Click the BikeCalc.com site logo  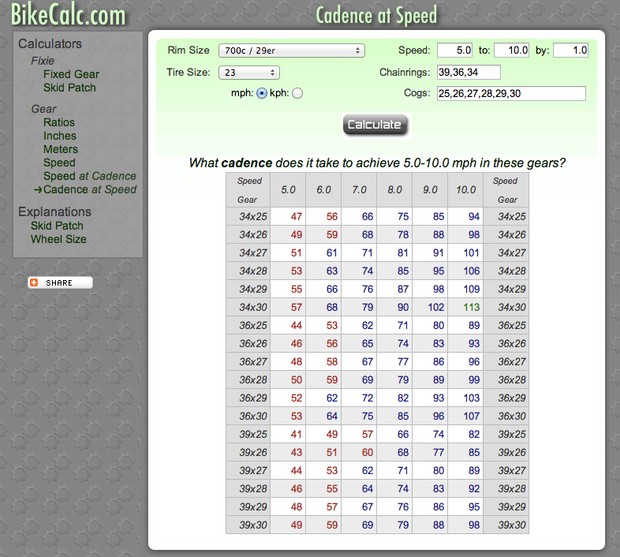point(68,15)
